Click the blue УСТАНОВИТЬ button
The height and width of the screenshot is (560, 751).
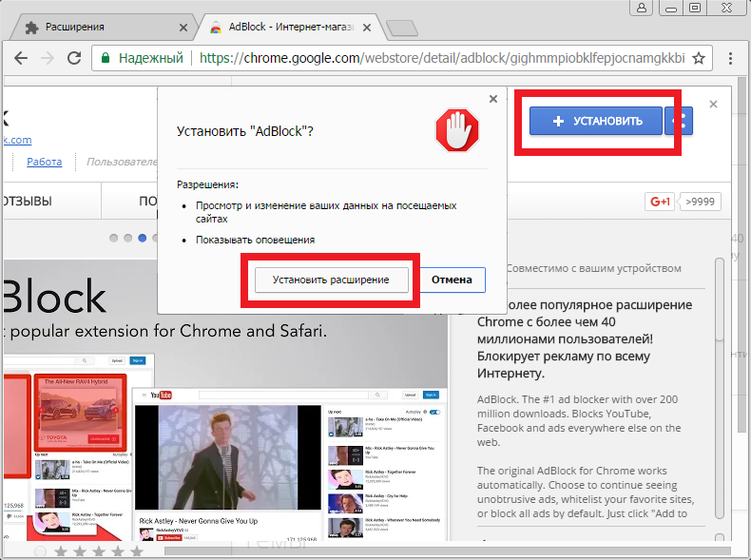coord(596,121)
